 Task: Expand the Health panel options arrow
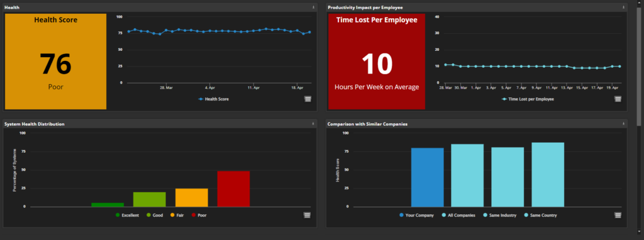tap(313, 8)
